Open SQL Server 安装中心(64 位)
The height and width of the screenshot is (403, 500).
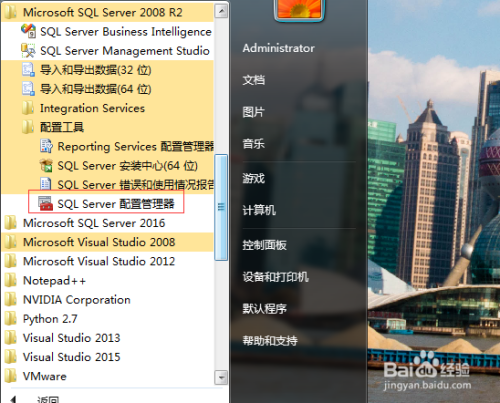pos(107,165)
